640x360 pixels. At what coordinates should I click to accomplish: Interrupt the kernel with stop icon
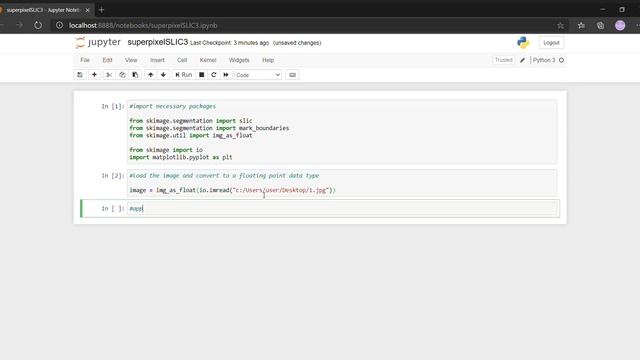pyautogui.click(x=202, y=75)
